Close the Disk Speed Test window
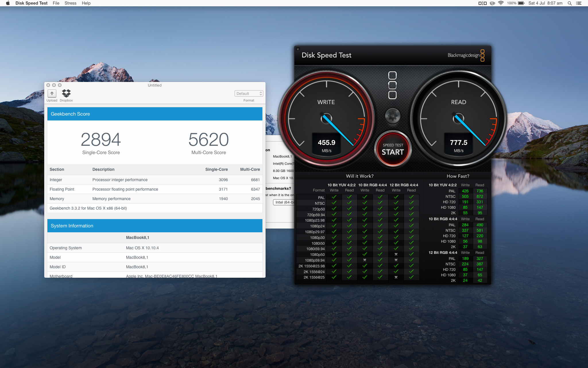 [298, 49]
